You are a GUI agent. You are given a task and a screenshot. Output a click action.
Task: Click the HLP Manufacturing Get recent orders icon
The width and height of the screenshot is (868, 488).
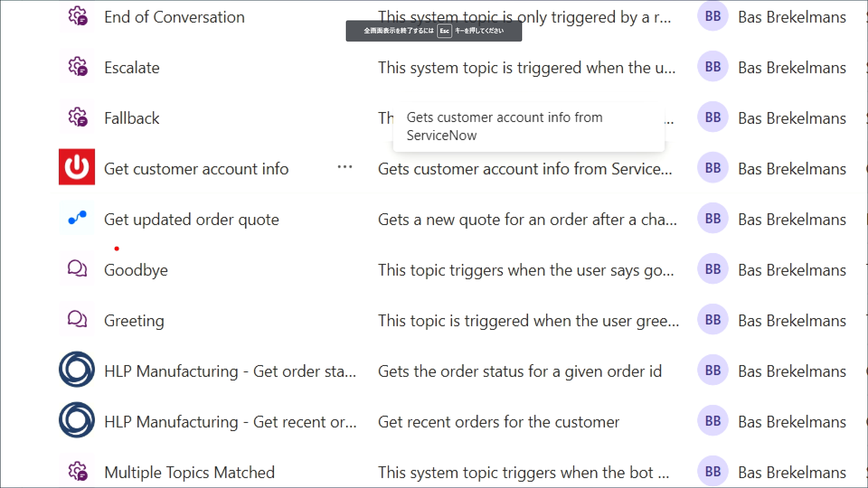[77, 420]
